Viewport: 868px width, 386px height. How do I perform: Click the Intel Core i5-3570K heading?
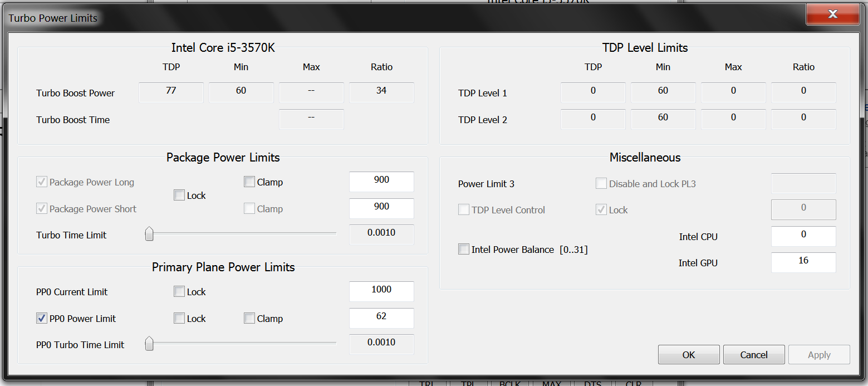[x=223, y=48]
